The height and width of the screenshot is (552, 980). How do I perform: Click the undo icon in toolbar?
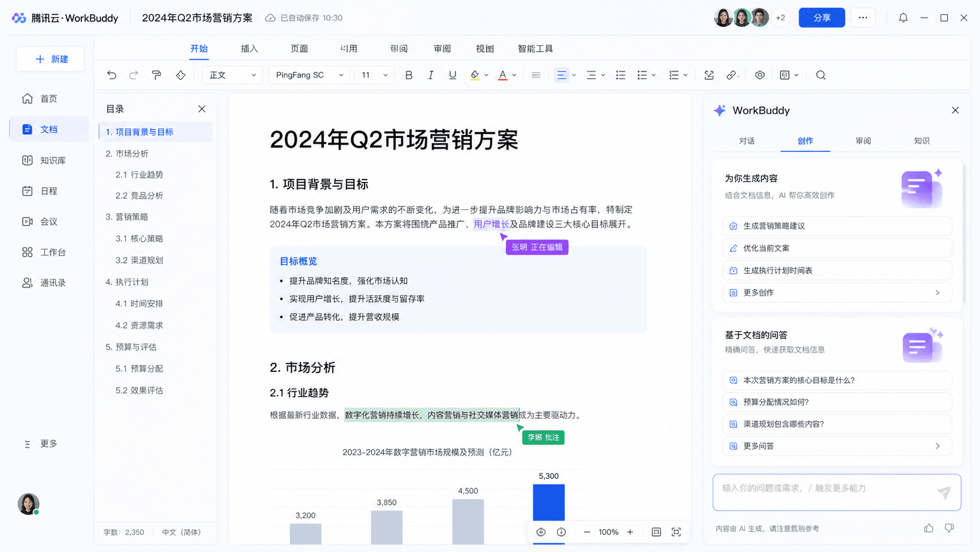click(x=111, y=75)
